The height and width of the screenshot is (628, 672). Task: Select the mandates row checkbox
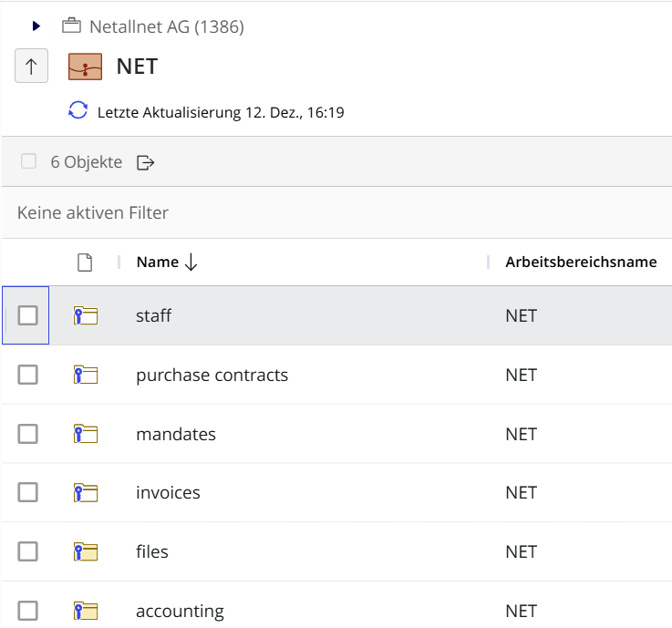(28, 434)
